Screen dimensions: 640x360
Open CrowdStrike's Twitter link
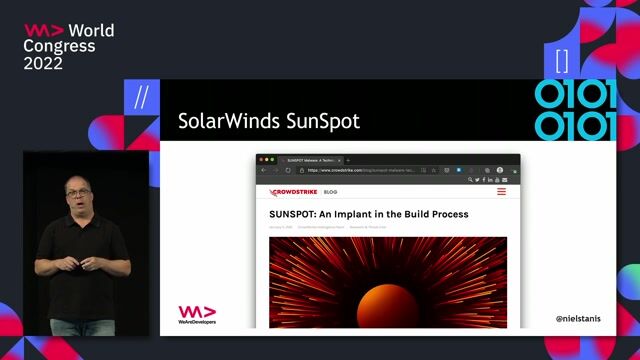477,180
